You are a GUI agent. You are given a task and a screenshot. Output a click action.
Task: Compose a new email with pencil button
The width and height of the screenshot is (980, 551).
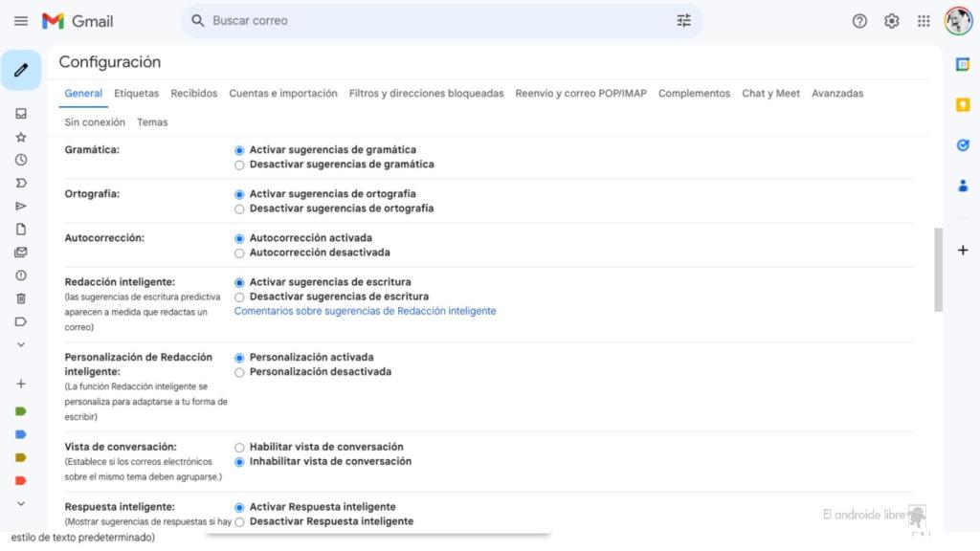(x=21, y=70)
